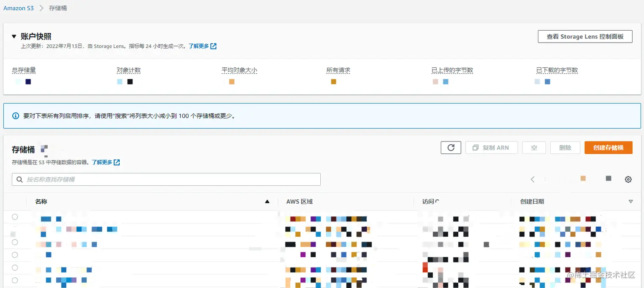Click the Amazon S3 breadcrumb link
644x288 pixels.
[x=18, y=8]
